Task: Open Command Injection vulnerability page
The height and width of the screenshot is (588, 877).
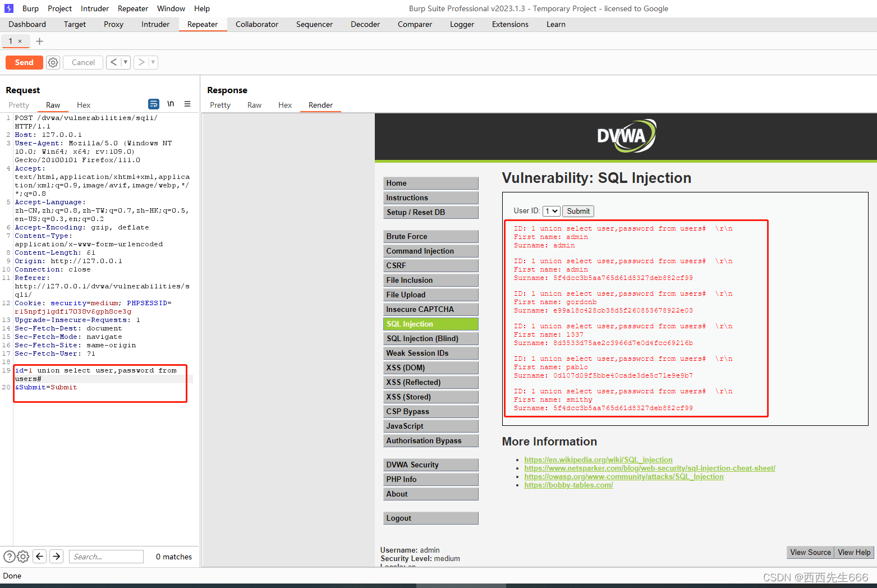Action: (x=430, y=251)
